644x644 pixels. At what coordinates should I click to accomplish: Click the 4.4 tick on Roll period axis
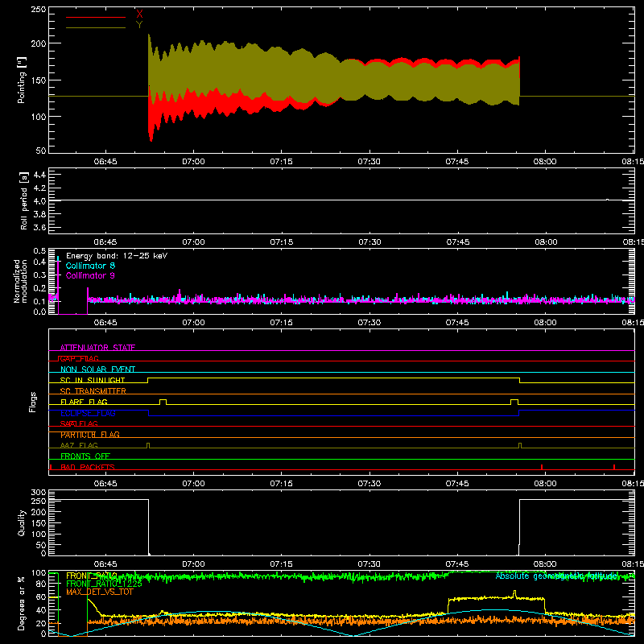tap(39, 175)
